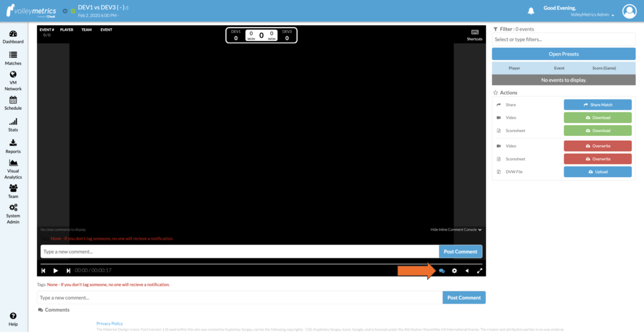Screen dimensions: 644x332
Task: Upload a DVW File
Action: 598,172
